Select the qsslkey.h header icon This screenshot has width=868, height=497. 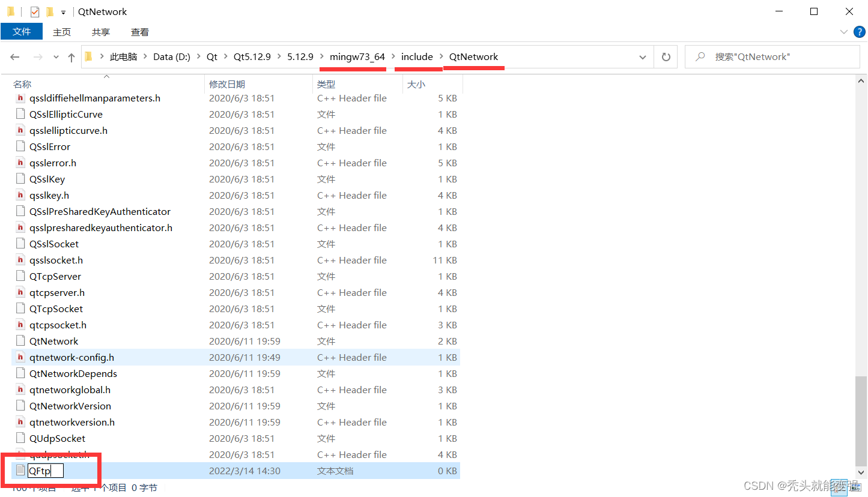tap(21, 196)
